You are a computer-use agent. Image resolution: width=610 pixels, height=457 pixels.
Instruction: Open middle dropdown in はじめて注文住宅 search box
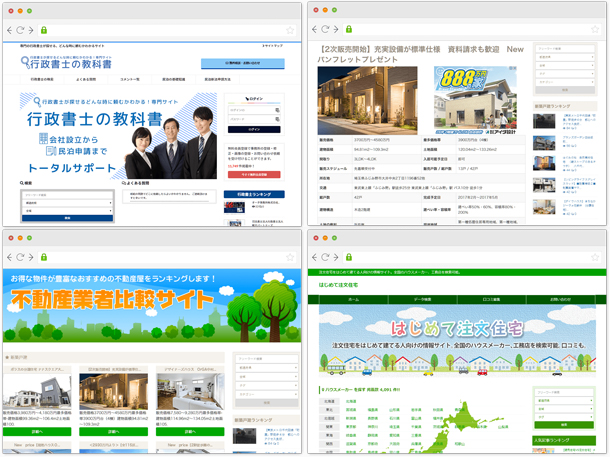tap(564, 409)
